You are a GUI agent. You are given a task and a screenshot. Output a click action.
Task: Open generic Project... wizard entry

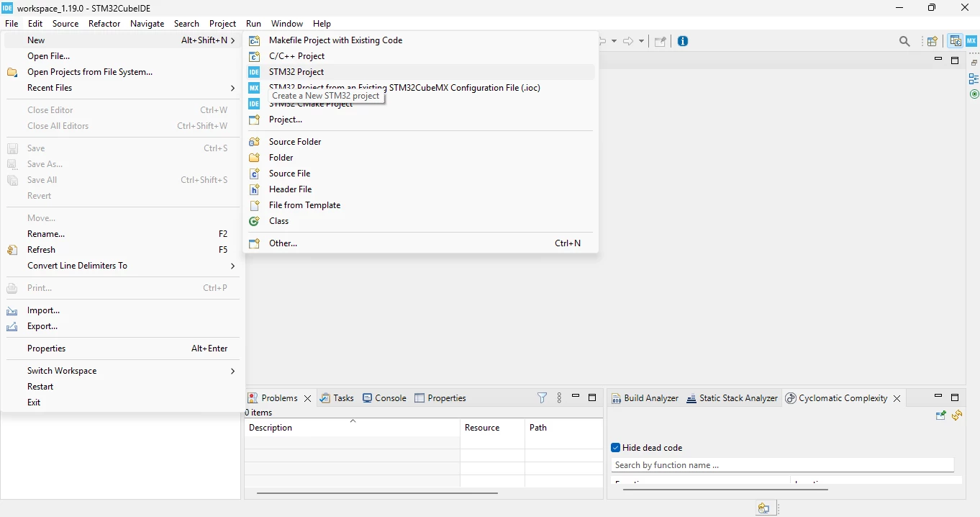(420, 120)
